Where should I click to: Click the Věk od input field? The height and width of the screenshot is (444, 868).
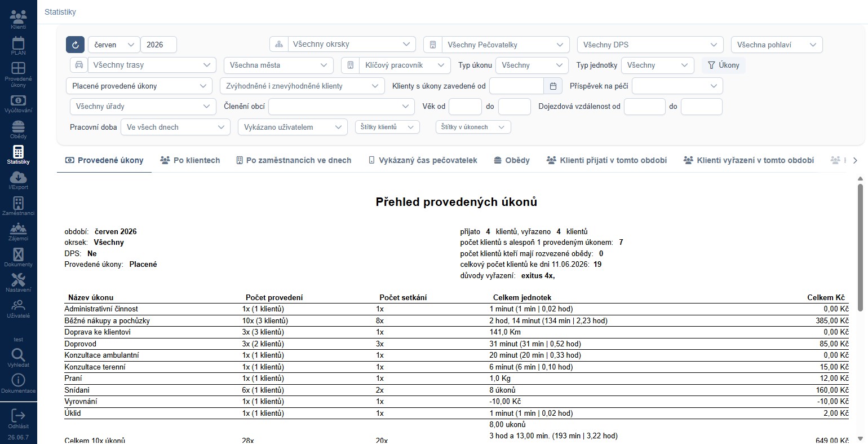[x=465, y=106]
